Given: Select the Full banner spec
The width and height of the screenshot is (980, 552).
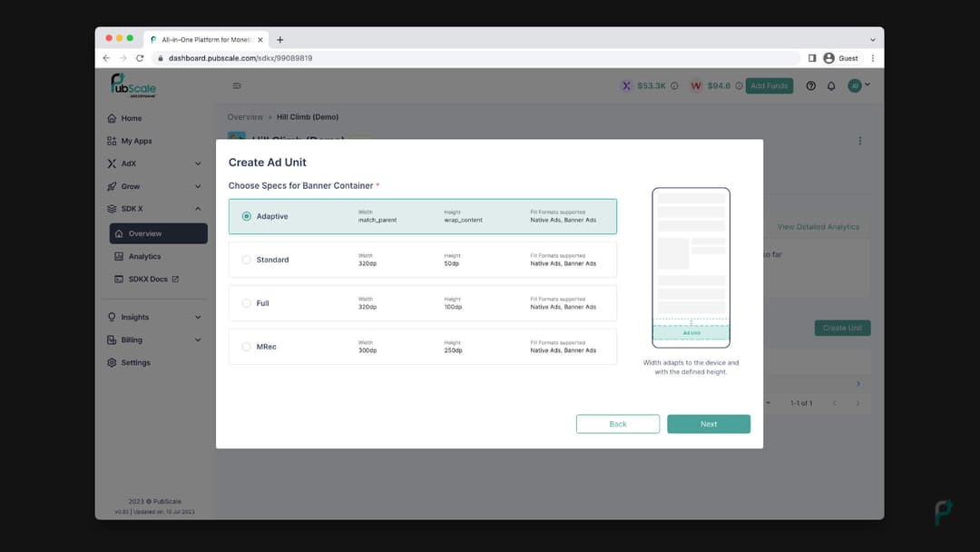Looking at the screenshot, I should coord(247,303).
